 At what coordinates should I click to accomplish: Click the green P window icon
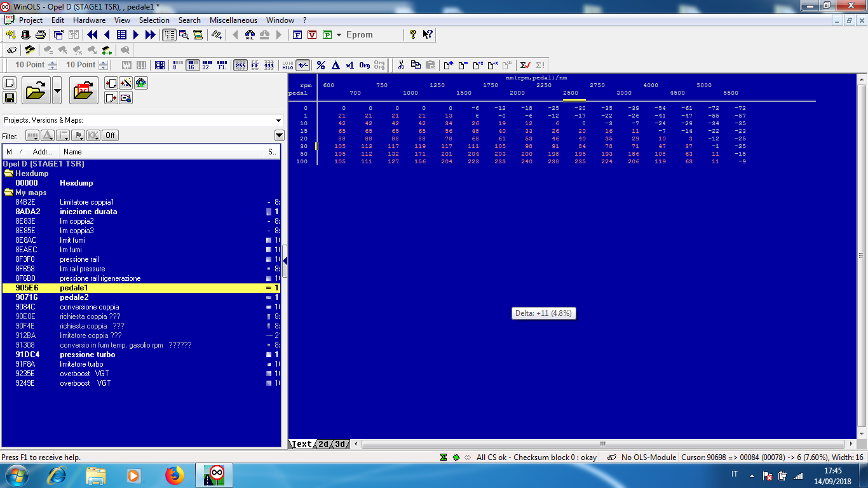point(327,34)
